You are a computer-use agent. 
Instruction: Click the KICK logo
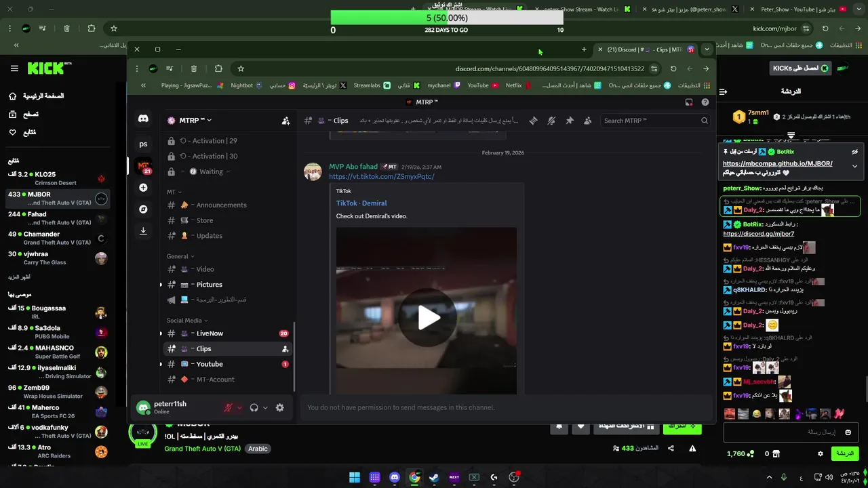point(49,68)
